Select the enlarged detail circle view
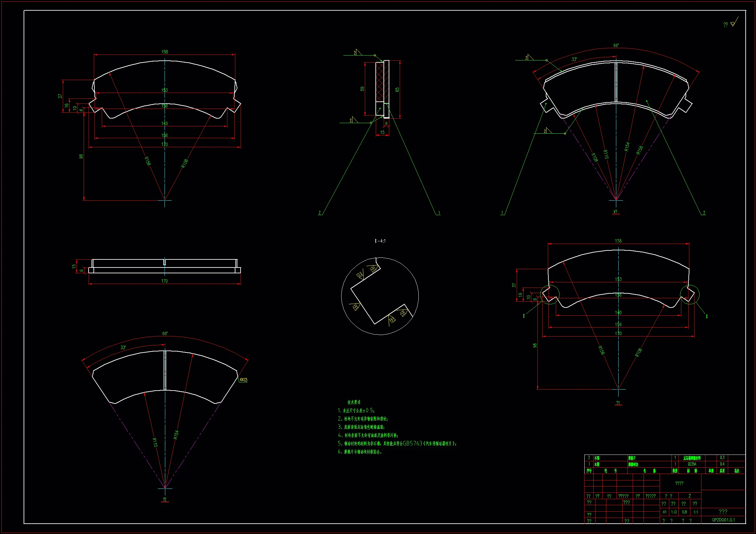Viewport: 756px width, 534px height. point(380,296)
